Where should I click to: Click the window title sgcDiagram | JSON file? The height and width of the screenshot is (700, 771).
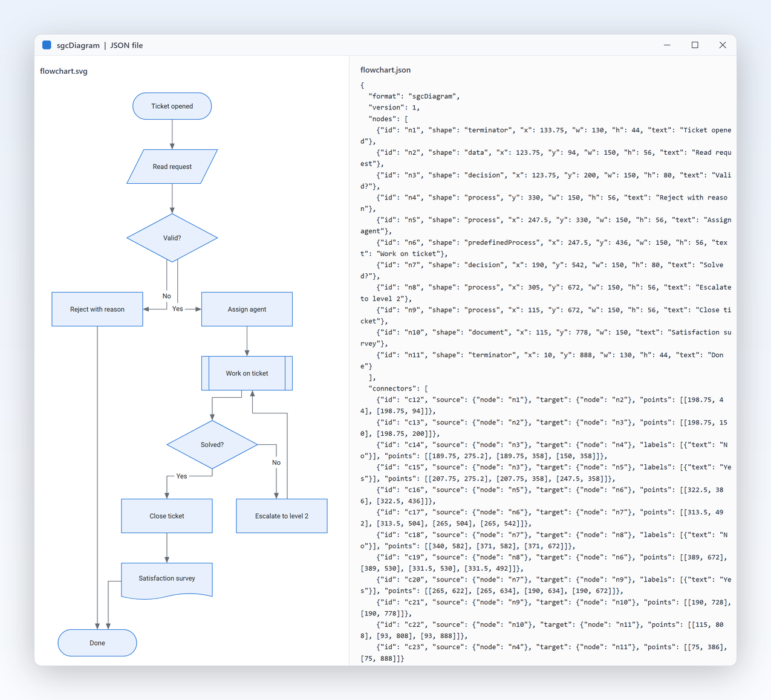(x=100, y=45)
